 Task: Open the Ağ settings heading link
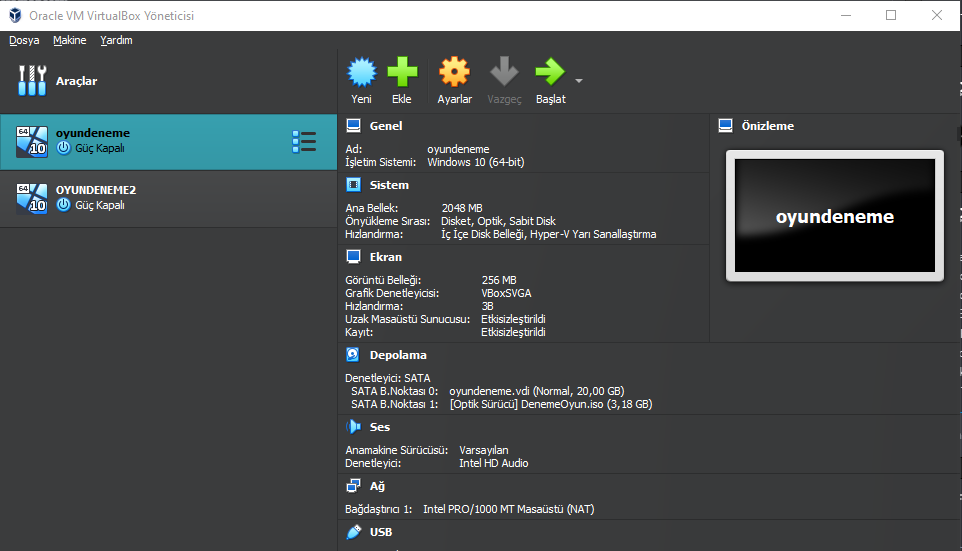pos(377,486)
